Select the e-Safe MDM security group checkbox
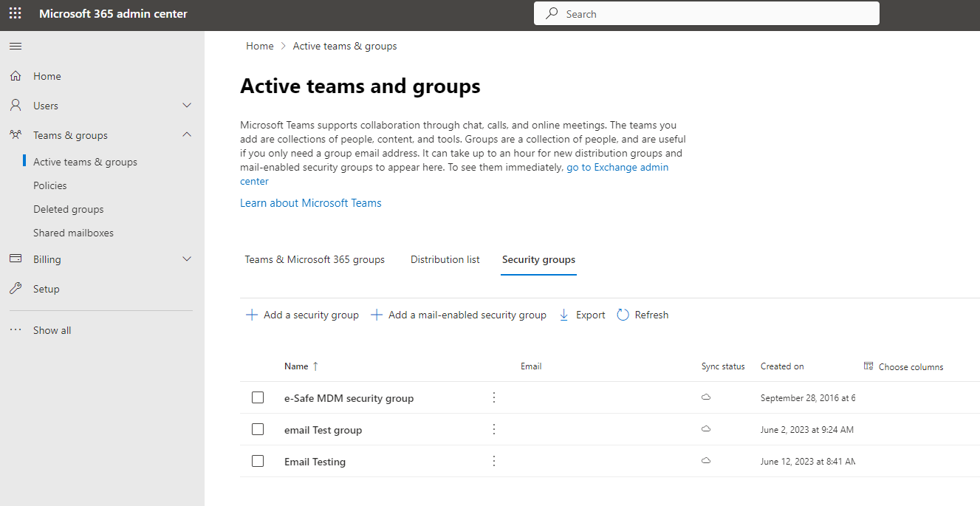Image resolution: width=980 pixels, height=506 pixels. (258, 397)
